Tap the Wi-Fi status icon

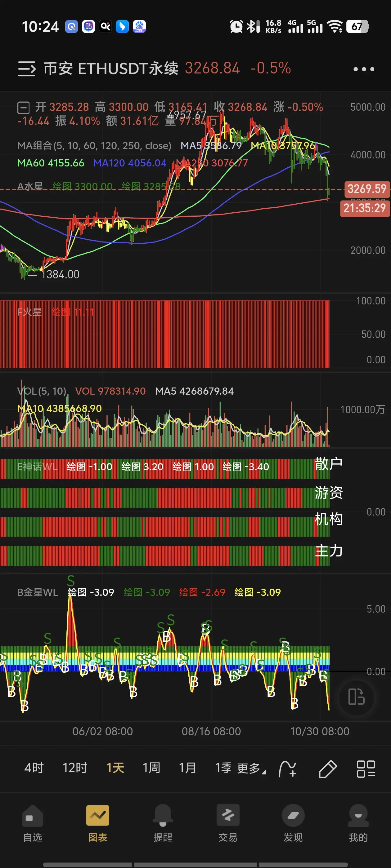tap(335, 26)
